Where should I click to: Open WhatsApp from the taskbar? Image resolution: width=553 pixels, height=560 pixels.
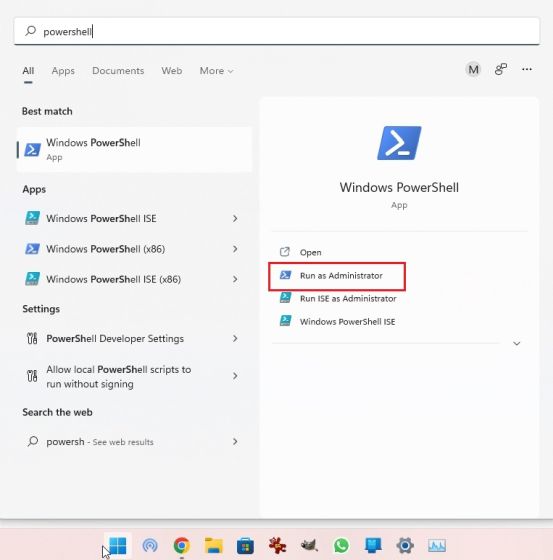tap(341, 546)
